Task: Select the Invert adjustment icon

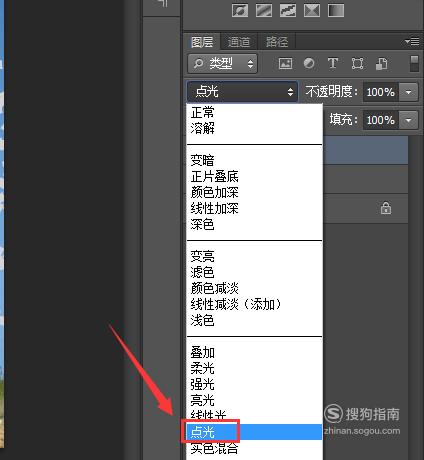Action: pos(240,10)
